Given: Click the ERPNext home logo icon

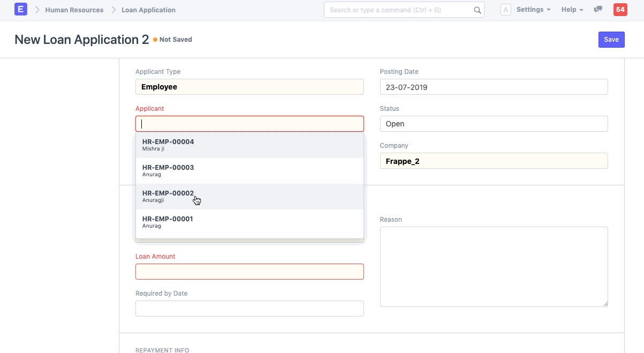Looking at the screenshot, I should pos(21,10).
